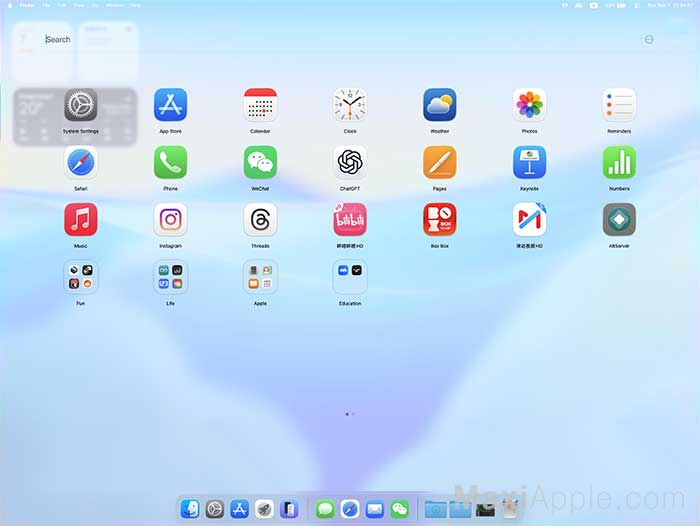Screen dimensions: 700x526
Task: Launch the Numbers app
Action: 619,162
